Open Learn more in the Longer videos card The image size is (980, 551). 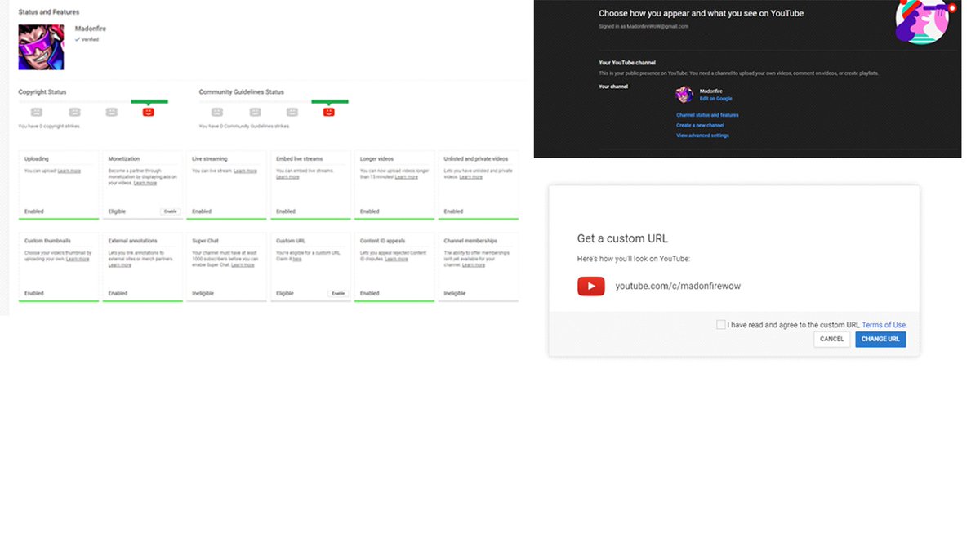tap(407, 176)
